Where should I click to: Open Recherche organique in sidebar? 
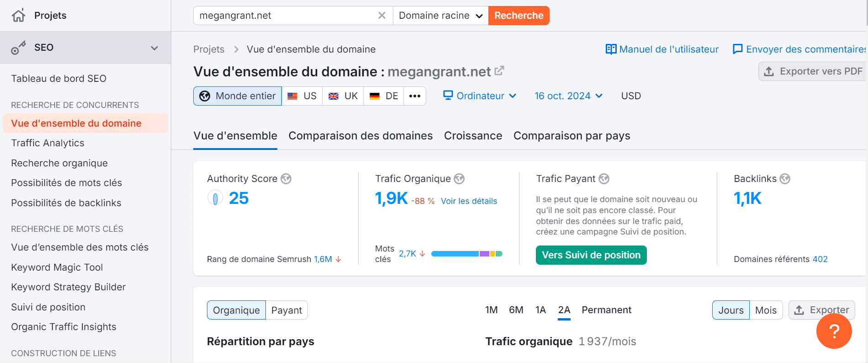pyautogui.click(x=59, y=163)
